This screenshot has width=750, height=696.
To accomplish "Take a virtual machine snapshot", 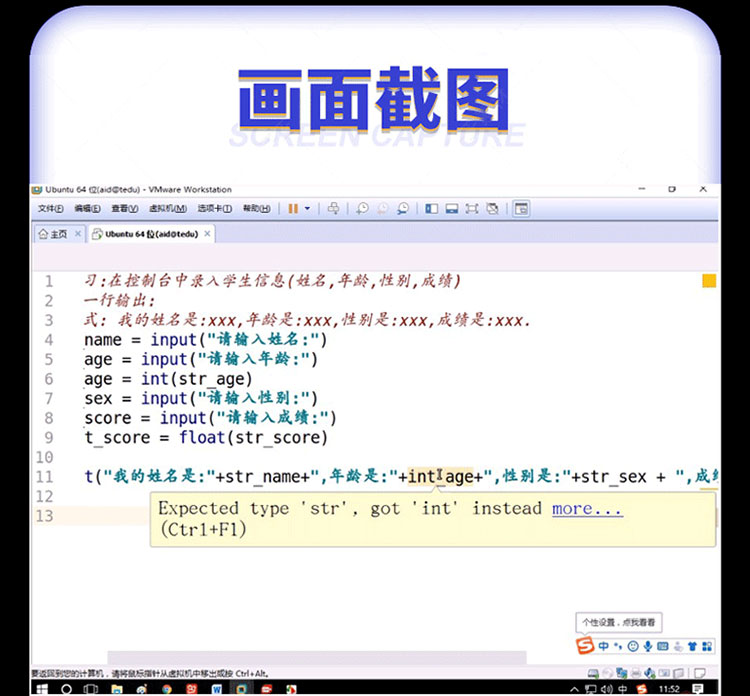I will 363,209.
